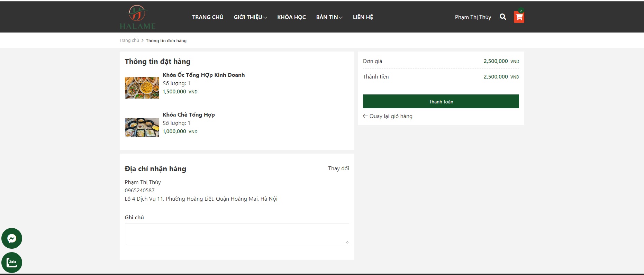Viewport: 644px width, 275px height.
Task: Go to Trang Chủ in navigation
Action: tap(208, 17)
